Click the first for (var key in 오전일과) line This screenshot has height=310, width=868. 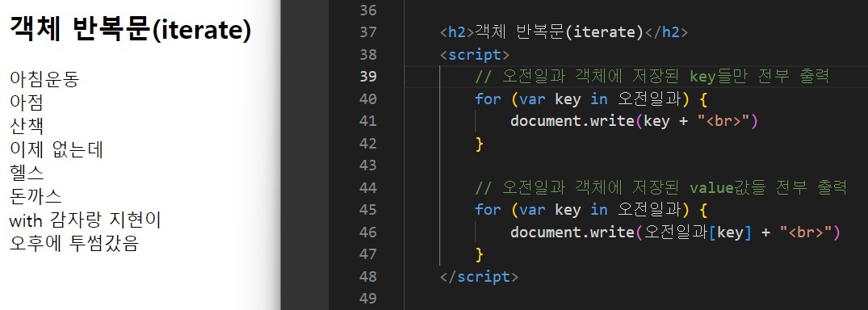pyautogui.click(x=591, y=98)
